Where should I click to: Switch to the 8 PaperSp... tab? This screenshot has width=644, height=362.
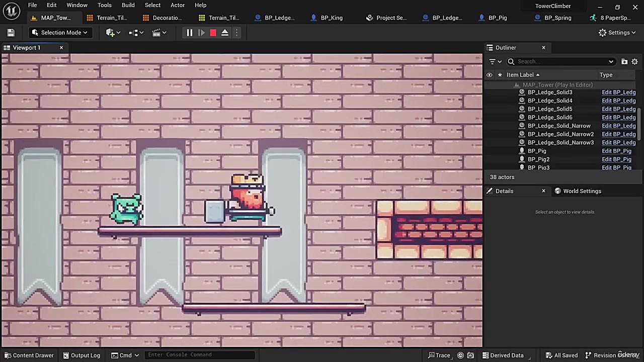click(x=610, y=18)
